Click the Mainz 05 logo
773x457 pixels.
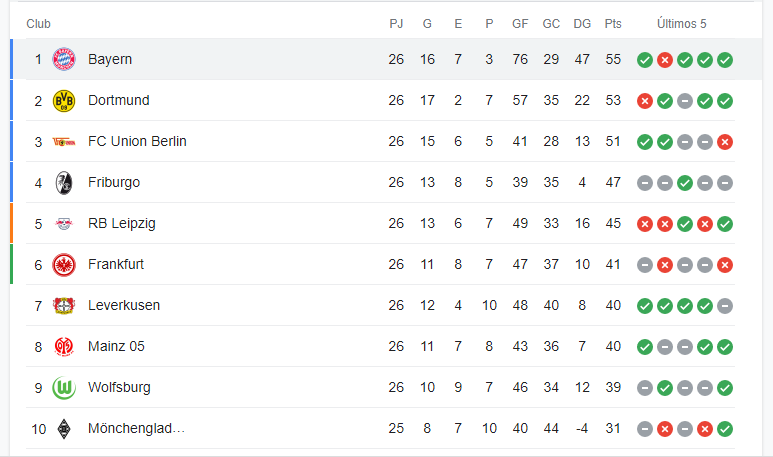[x=64, y=347]
